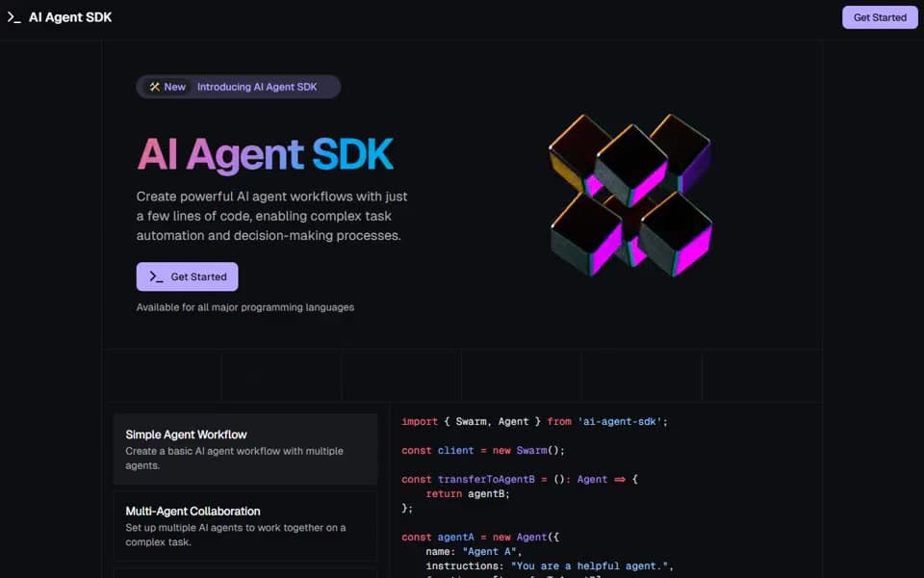Click the 'const agentA = new Agent({' line
The image size is (924, 578).
pyautogui.click(x=480, y=538)
